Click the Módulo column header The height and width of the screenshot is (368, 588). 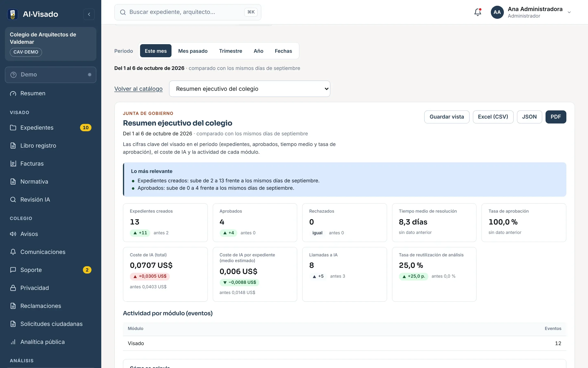(136, 329)
